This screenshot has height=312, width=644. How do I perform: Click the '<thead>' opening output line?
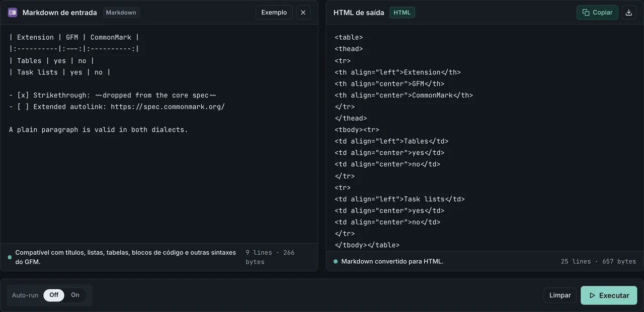pyautogui.click(x=349, y=49)
